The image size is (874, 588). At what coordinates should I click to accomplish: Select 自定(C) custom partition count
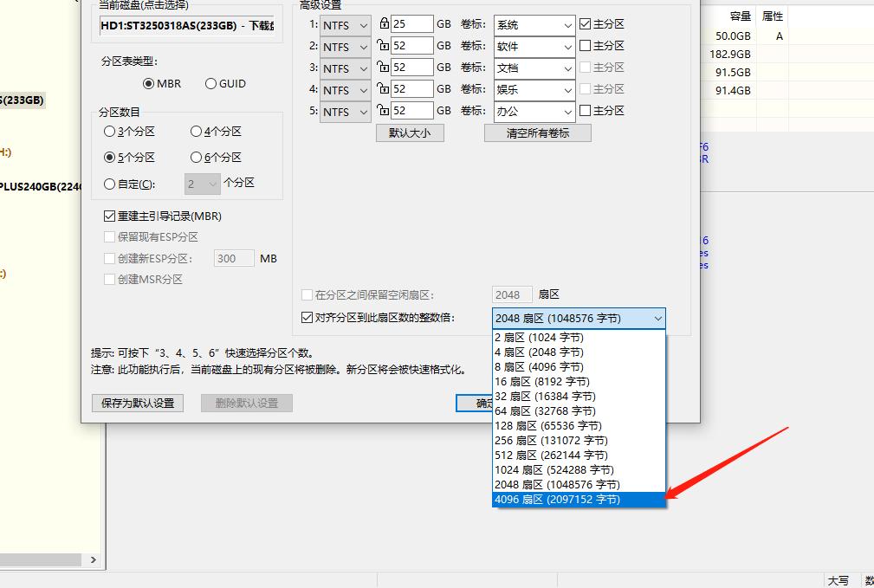[x=109, y=183]
